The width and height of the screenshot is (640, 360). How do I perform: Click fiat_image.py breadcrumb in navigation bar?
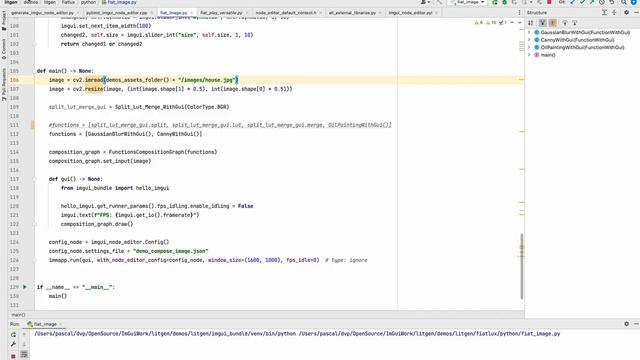[119, 2]
